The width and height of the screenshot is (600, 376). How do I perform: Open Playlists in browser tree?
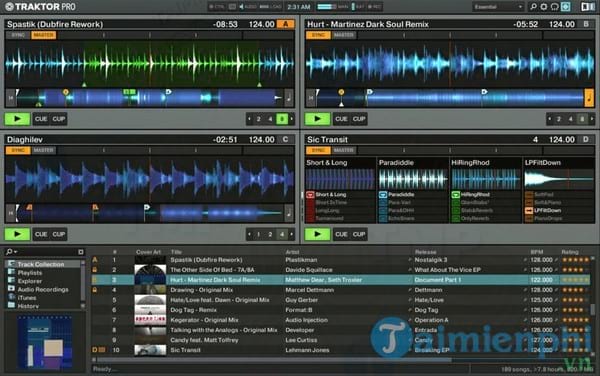click(x=29, y=273)
